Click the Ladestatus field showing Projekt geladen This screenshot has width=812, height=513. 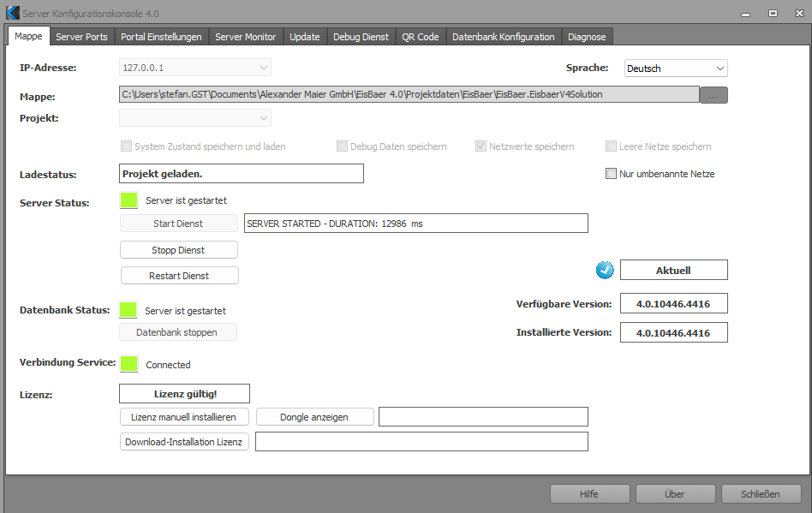pos(242,173)
